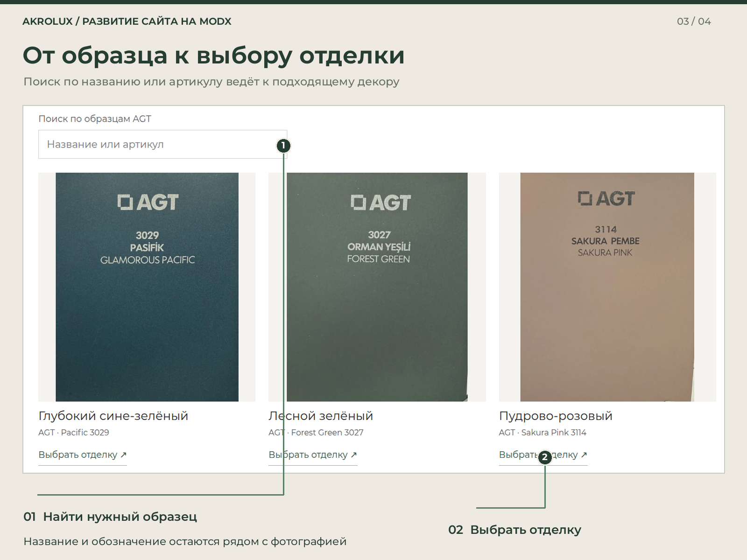Click the page counter "03 / 04"
This screenshot has height=560, width=747.
click(694, 21)
